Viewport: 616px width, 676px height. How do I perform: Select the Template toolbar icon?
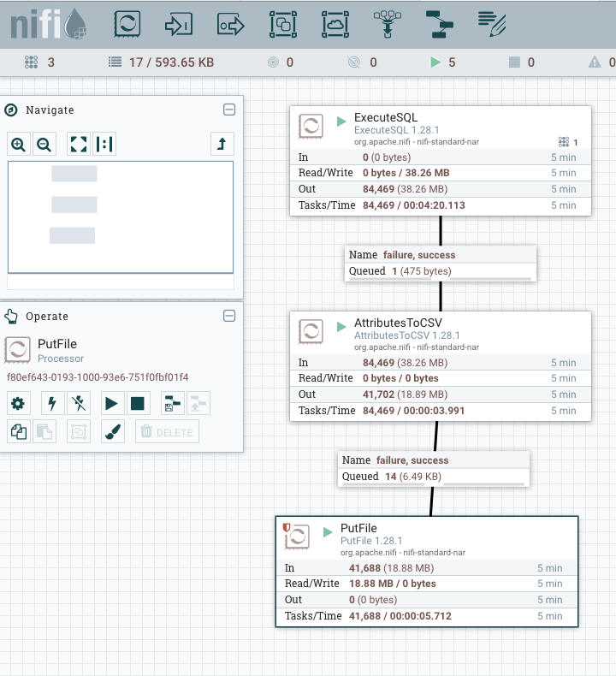(439, 24)
